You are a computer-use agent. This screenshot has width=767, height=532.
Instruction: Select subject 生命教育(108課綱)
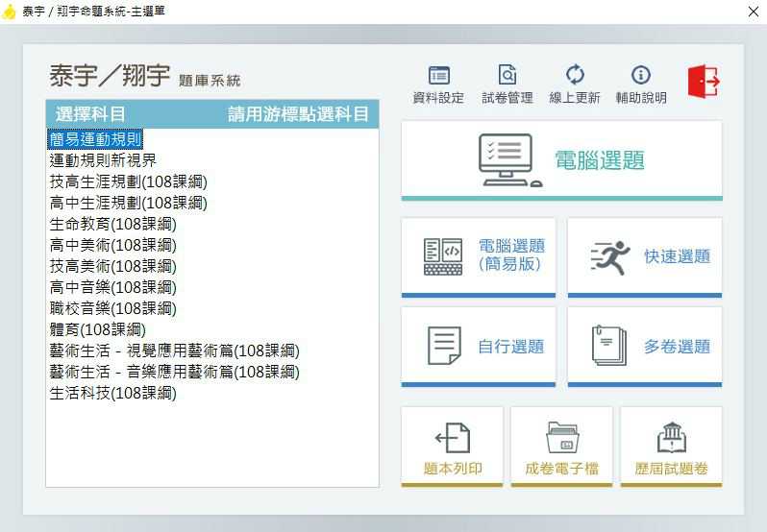click(x=112, y=225)
